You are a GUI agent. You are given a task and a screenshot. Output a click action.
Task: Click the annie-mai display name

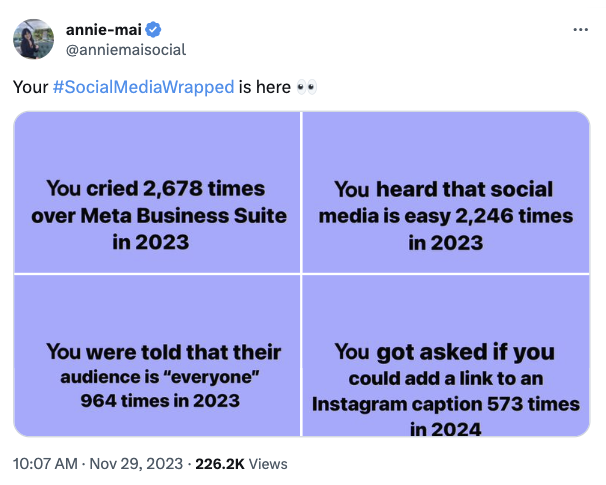tap(104, 30)
